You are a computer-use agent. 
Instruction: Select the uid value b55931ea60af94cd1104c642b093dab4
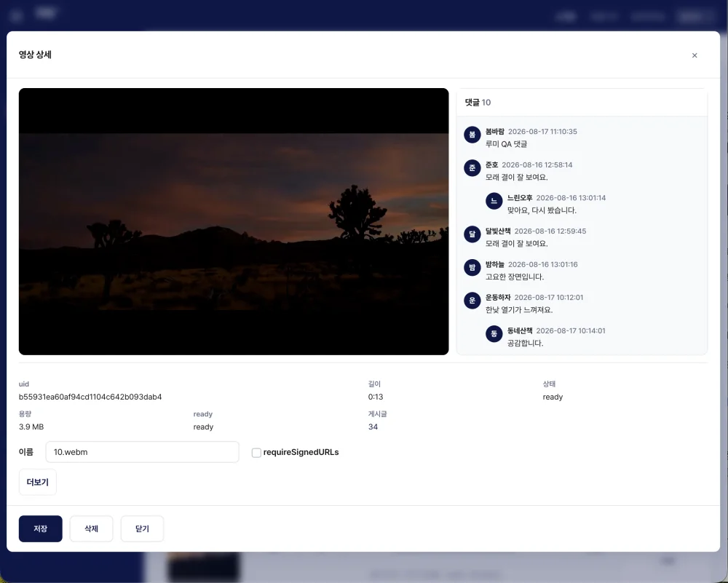pyautogui.click(x=90, y=397)
